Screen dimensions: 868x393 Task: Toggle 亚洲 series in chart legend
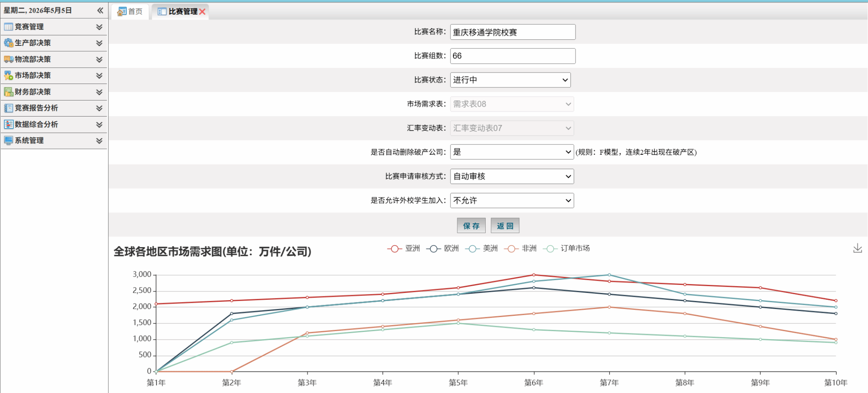pos(403,248)
